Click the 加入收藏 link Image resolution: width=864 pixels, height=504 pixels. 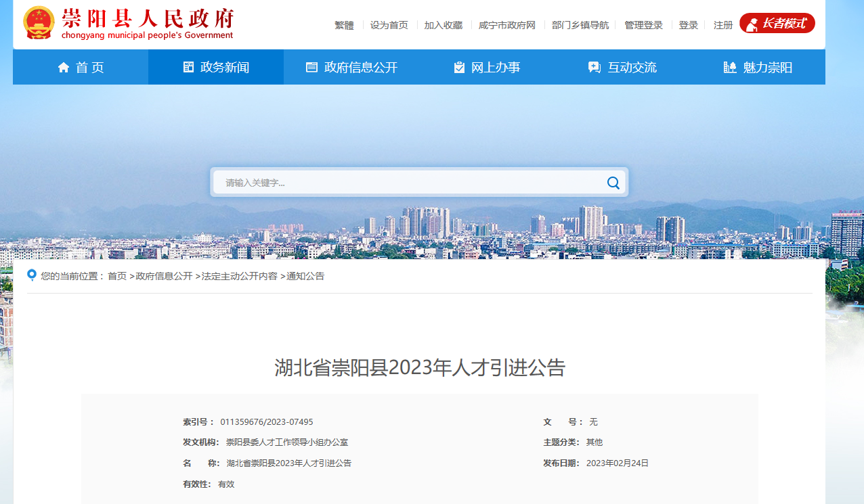coord(444,25)
